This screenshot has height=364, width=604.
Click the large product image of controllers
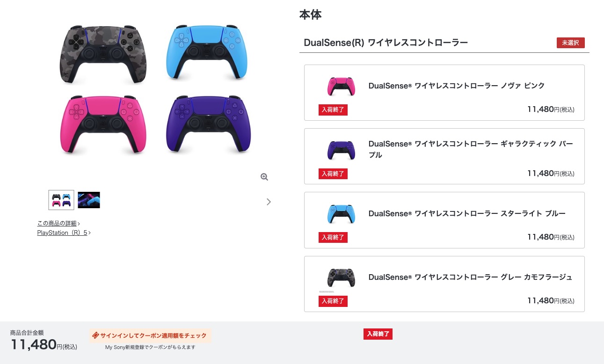[x=155, y=90]
